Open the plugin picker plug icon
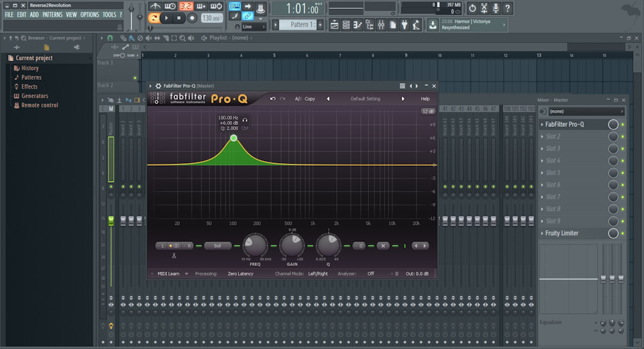This screenshot has height=349, width=644. [405, 25]
